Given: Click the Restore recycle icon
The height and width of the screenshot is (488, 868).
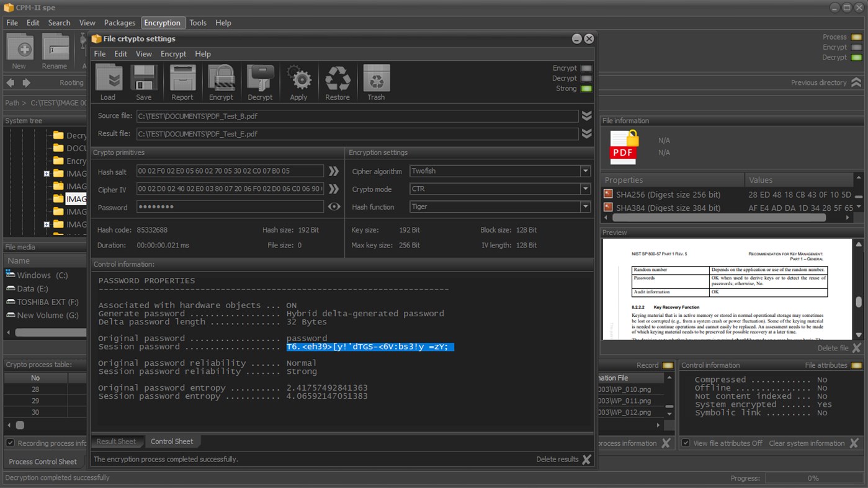Looking at the screenshot, I should (338, 82).
